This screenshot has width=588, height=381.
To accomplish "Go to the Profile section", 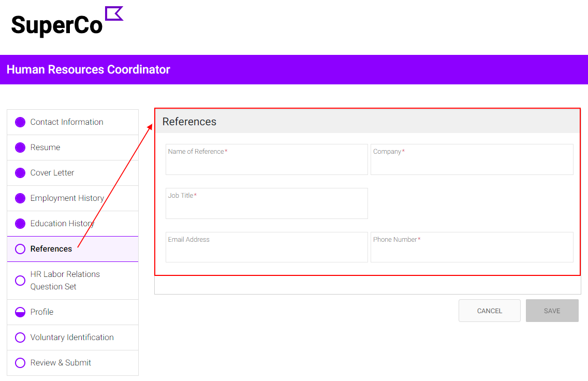I will tap(73, 312).
